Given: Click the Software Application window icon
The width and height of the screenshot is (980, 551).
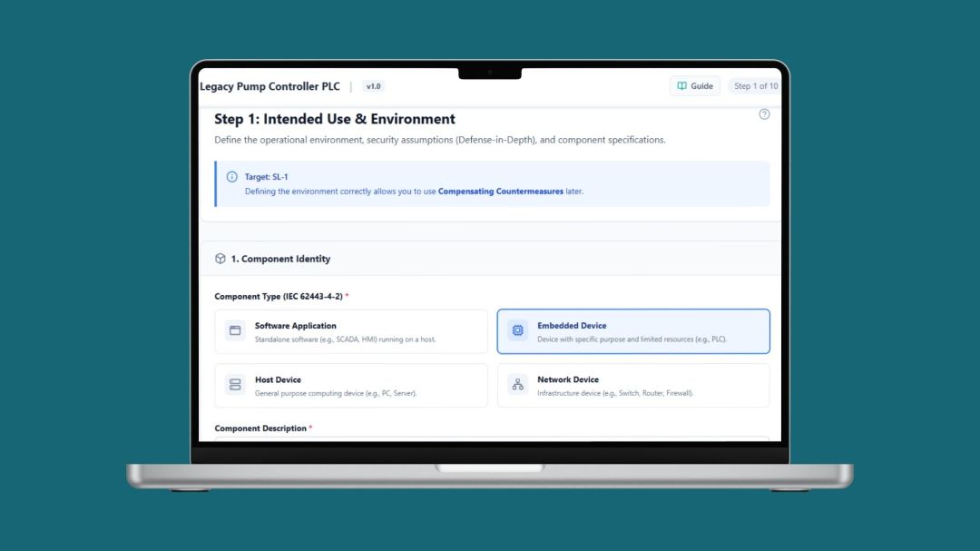Looking at the screenshot, I should click(235, 331).
